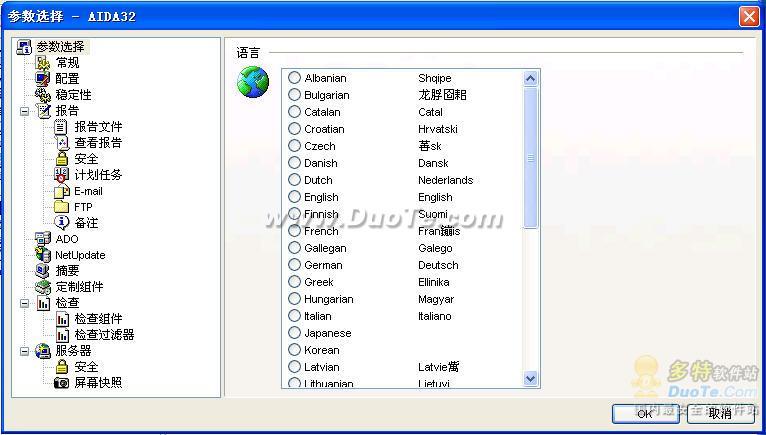766x435 pixels.
Task: Choose Italian language option
Action: pos(294,315)
